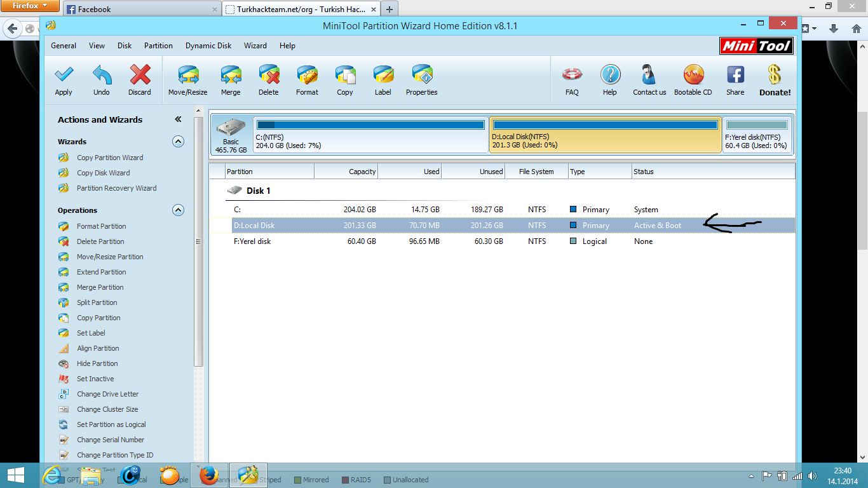
Task: Select the Disk 1 row in the list
Action: click(x=502, y=191)
